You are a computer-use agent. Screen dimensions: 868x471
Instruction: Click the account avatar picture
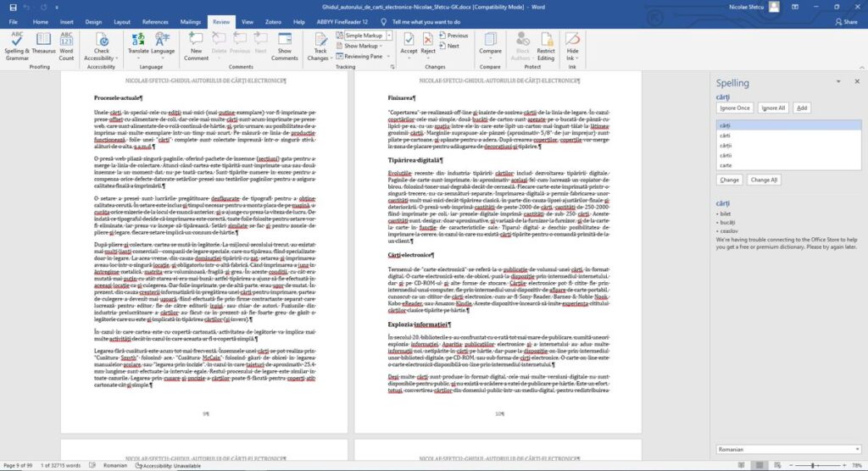(774, 7)
